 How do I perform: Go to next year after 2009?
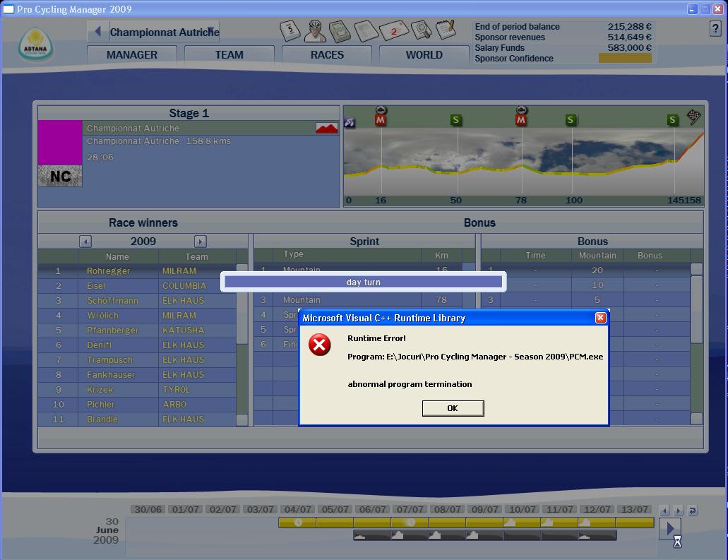[201, 242]
